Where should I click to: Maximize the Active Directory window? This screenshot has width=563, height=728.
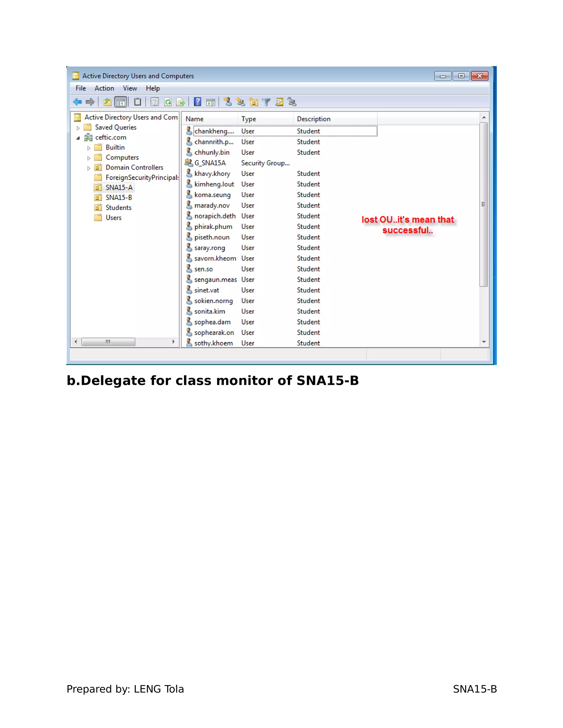click(461, 76)
